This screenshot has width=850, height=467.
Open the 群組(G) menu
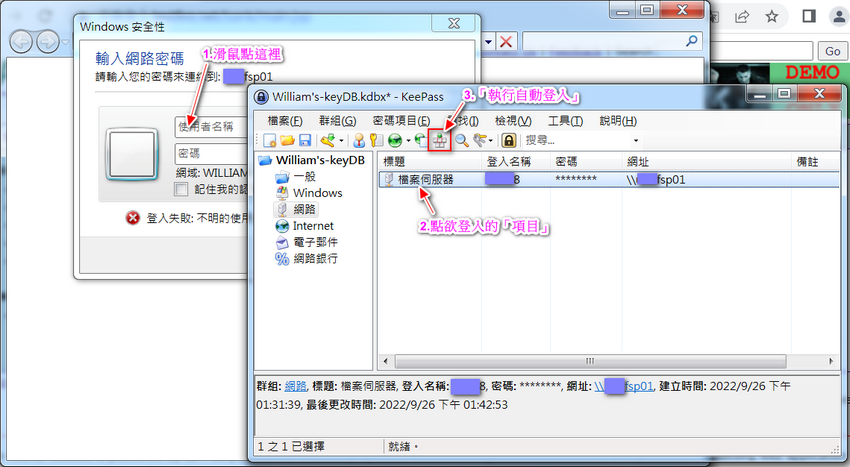click(x=338, y=121)
